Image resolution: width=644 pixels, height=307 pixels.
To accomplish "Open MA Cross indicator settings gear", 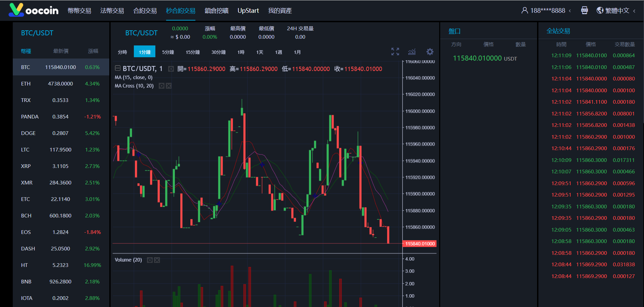I will (161, 86).
